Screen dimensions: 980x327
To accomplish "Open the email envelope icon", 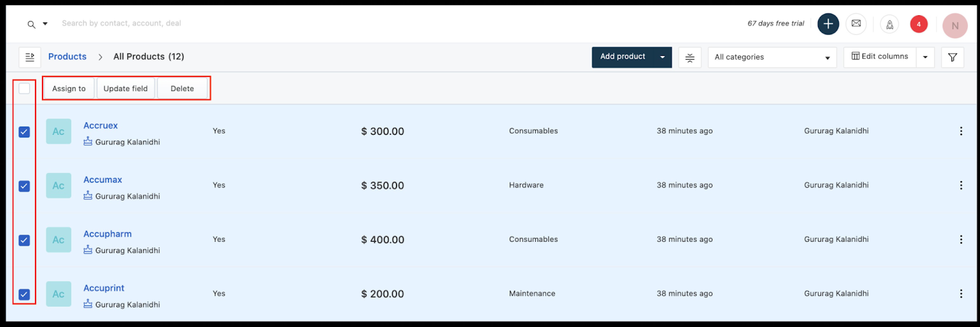I will point(856,24).
